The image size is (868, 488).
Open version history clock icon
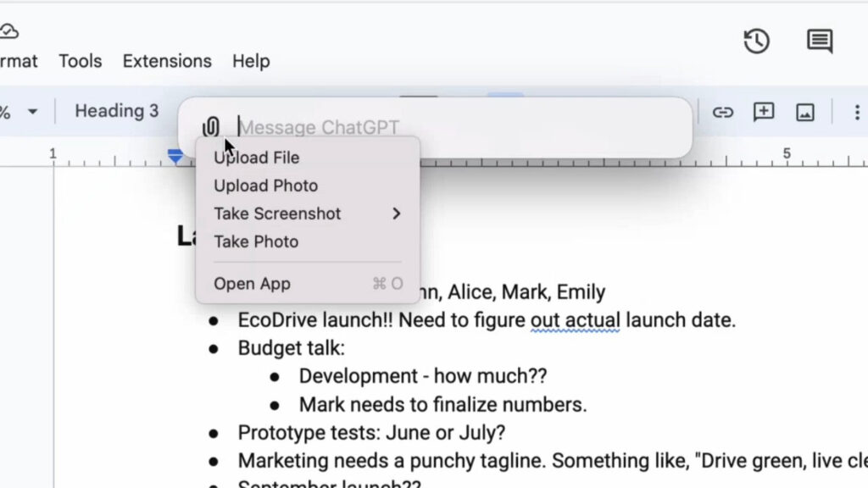[756, 41]
